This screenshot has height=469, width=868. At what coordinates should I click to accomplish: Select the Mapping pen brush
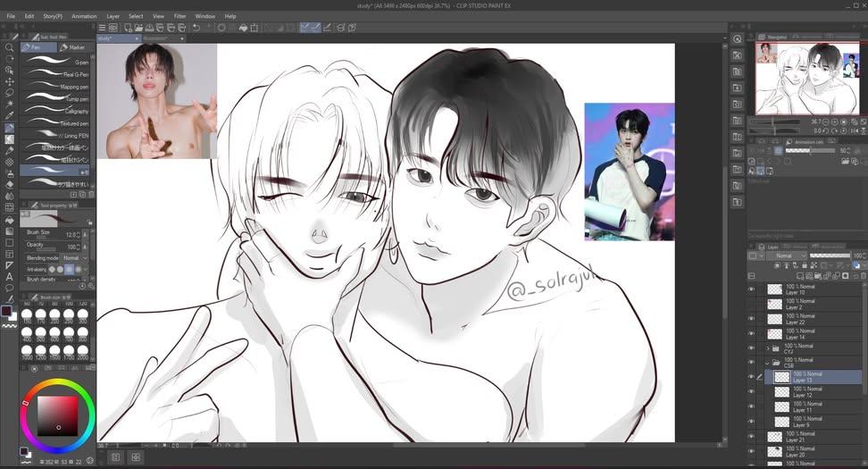click(x=54, y=85)
